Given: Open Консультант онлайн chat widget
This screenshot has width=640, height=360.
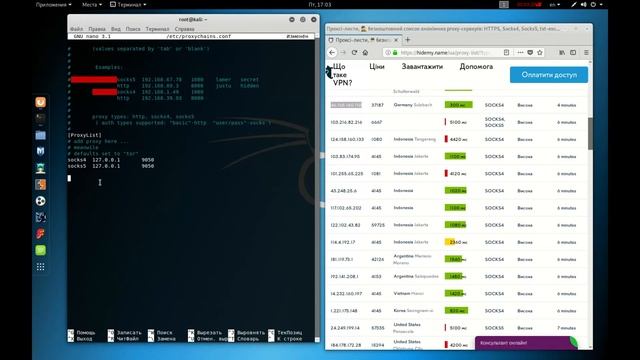Looking at the screenshot, I should coord(527,343).
